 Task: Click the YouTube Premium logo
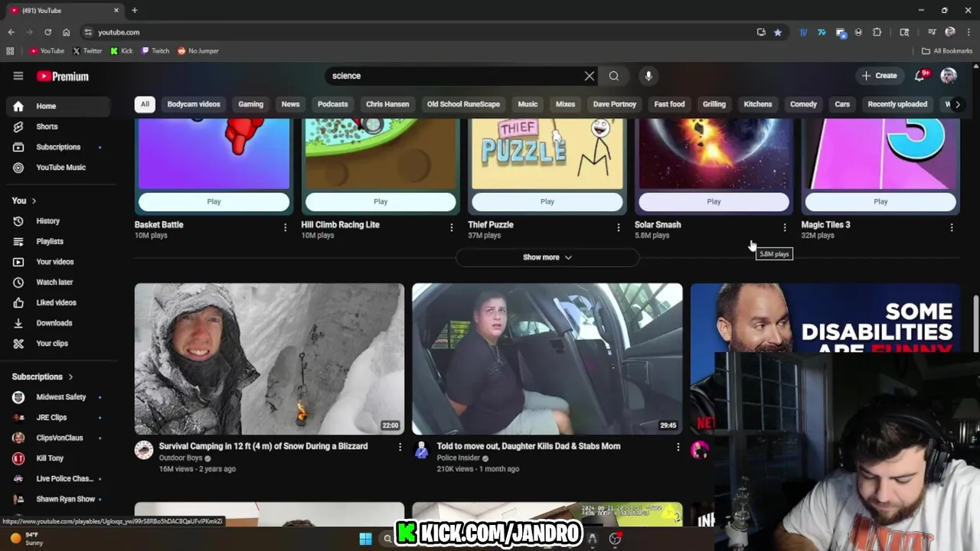click(63, 76)
